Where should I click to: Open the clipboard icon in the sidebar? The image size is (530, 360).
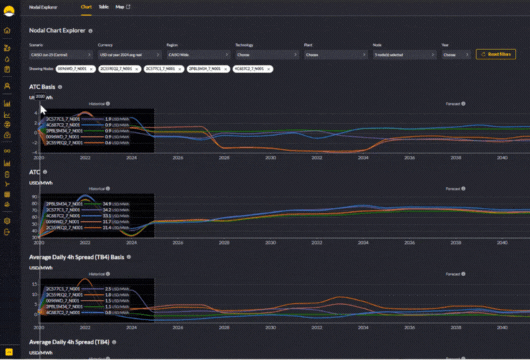[x=7, y=69]
